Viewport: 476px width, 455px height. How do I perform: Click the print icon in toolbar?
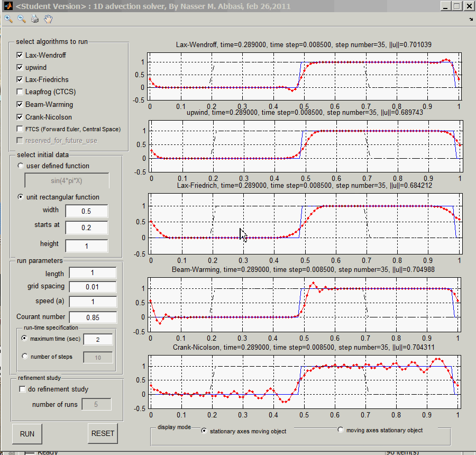pyautogui.click(x=35, y=19)
